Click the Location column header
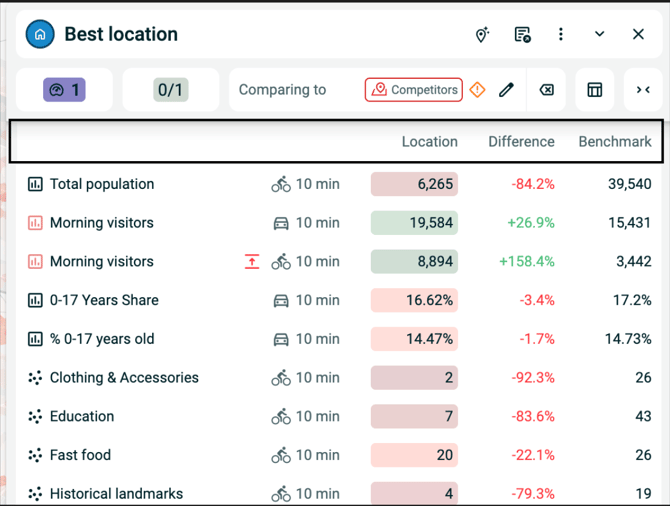The image size is (670, 506). pos(429,141)
